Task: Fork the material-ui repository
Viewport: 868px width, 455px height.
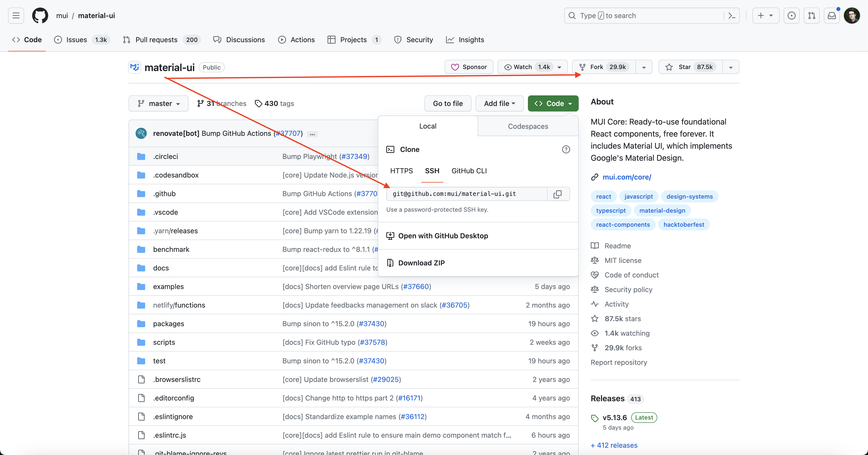Action: [604, 67]
